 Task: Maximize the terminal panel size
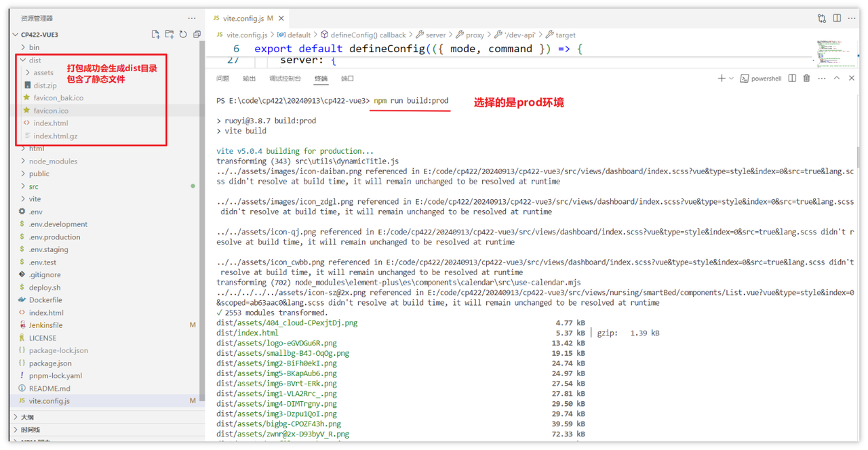tap(837, 79)
